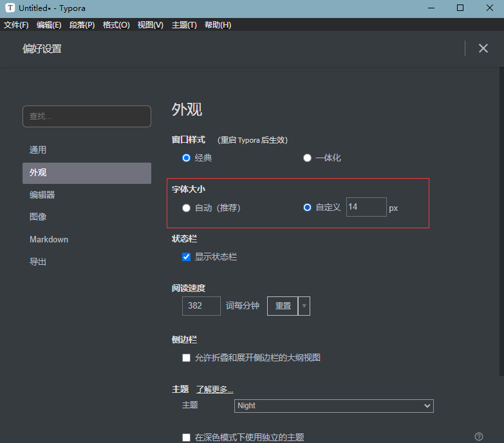The width and height of the screenshot is (504, 443).
Task: Enable 在深色模式下使用独立的主题 checkbox
Action: (x=186, y=437)
